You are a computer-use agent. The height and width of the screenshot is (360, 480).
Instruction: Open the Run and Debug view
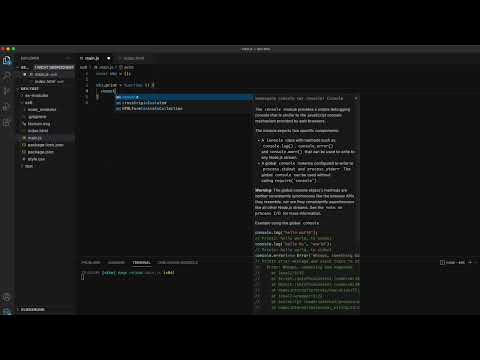point(7,107)
